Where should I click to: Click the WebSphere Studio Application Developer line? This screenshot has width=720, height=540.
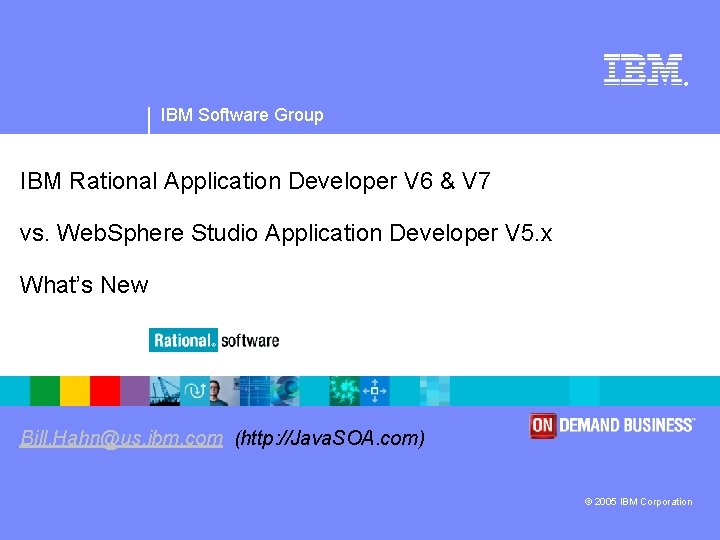click(x=286, y=233)
